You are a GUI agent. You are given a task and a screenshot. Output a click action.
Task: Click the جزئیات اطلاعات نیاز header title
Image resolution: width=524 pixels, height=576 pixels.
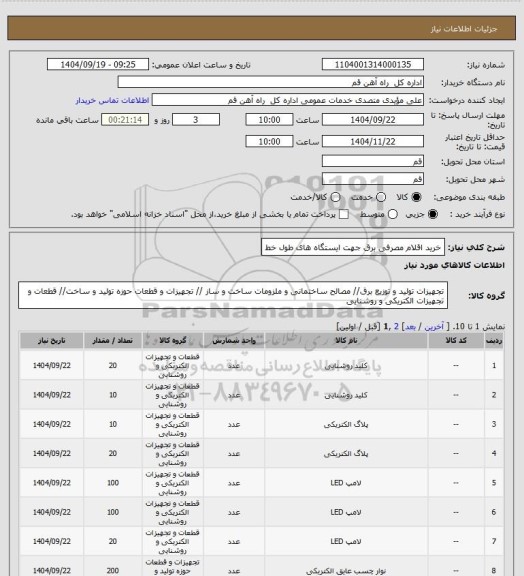pos(464,29)
